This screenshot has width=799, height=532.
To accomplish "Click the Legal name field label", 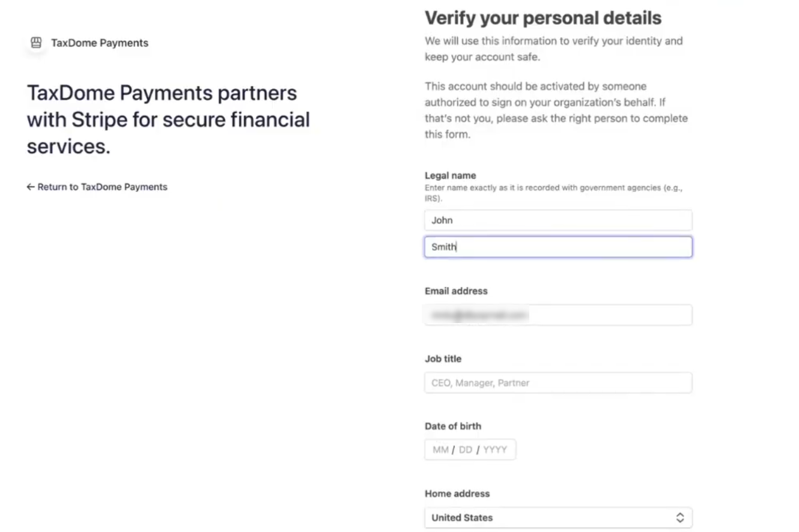I will pyautogui.click(x=450, y=175).
